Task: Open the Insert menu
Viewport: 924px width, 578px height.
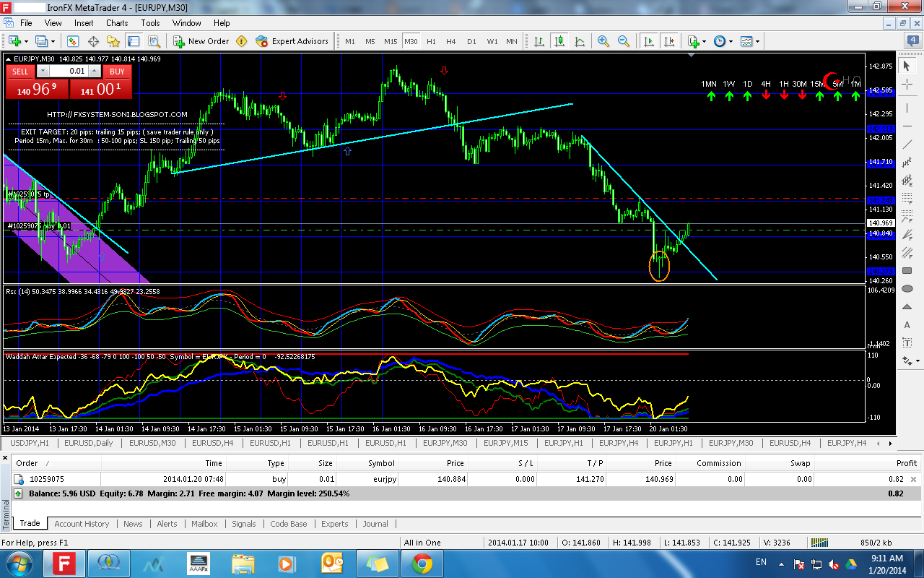Action: click(x=84, y=23)
